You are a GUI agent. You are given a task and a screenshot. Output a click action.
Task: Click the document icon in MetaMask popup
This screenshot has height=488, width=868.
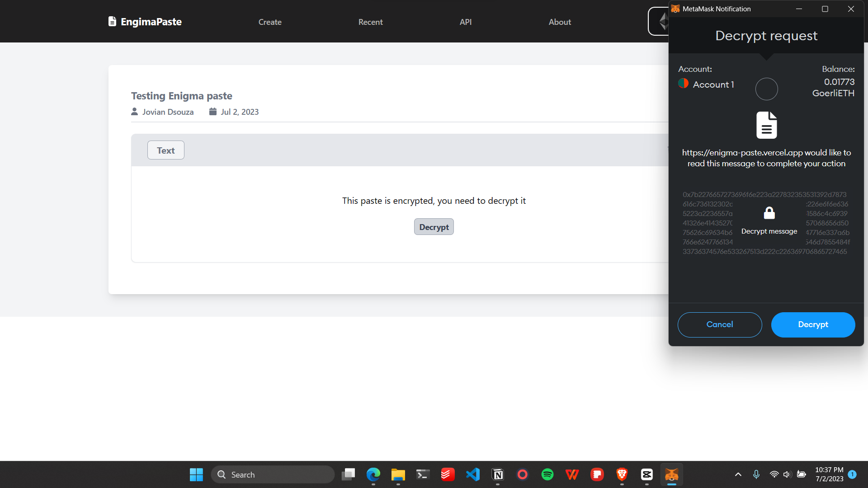point(766,125)
